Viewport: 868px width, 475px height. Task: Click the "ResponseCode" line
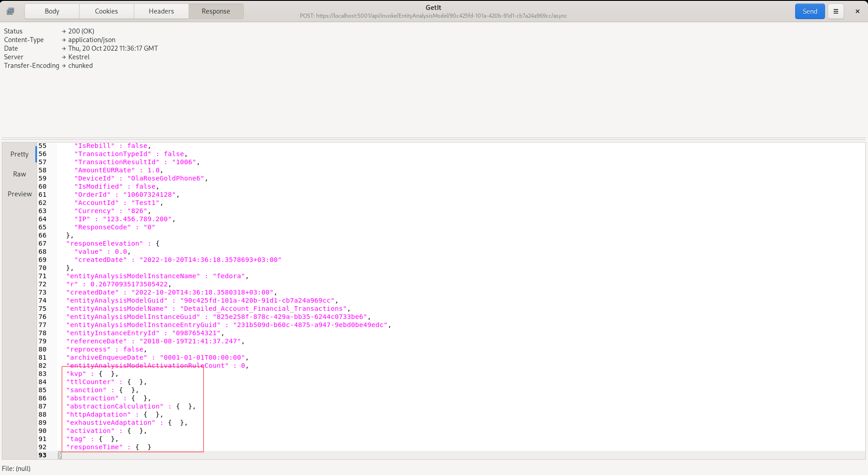point(114,227)
